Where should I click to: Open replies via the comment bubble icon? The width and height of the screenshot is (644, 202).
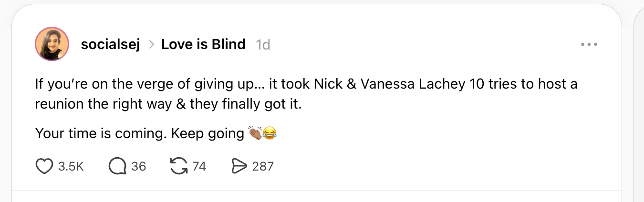point(117,166)
